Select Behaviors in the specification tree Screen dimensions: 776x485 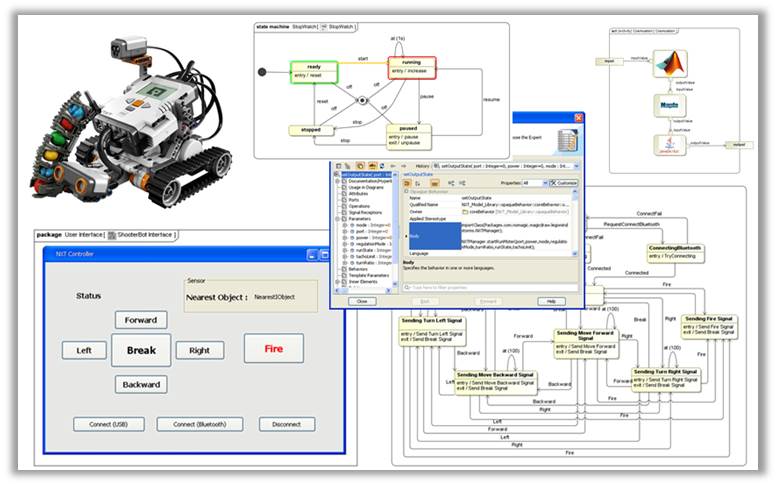pos(358,269)
